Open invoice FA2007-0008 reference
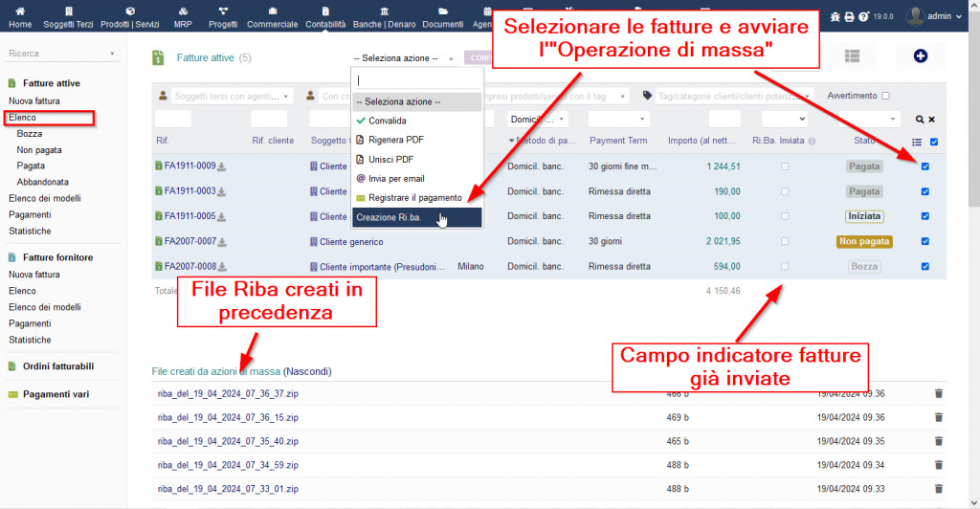Viewport: 980px width, 509px height. pyautogui.click(x=190, y=266)
